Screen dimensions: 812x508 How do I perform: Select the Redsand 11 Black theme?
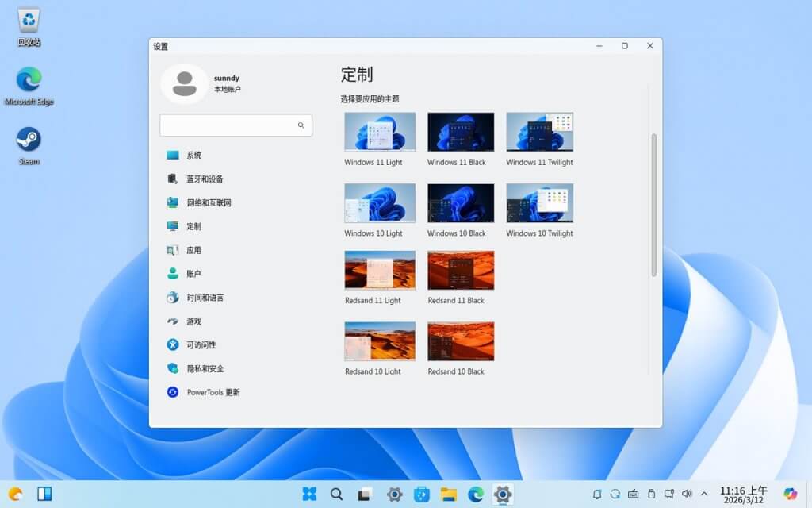tap(461, 270)
